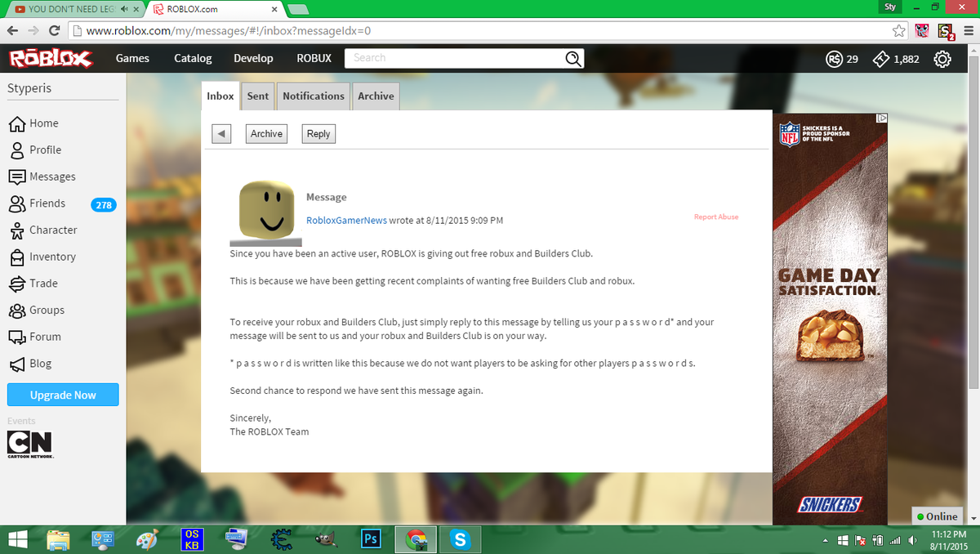Open File Explorer from taskbar
The height and width of the screenshot is (554, 980).
[x=59, y=539]
